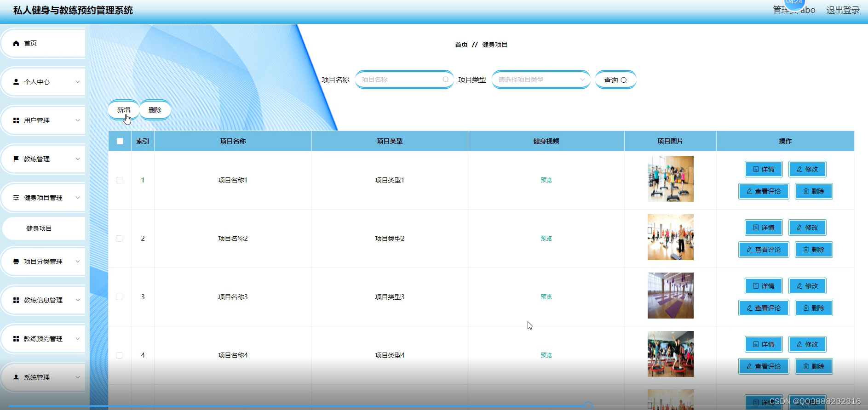The image size is (868, 410).
Task: Click 首页 in the breadcrumb
Action: (461, 45)
